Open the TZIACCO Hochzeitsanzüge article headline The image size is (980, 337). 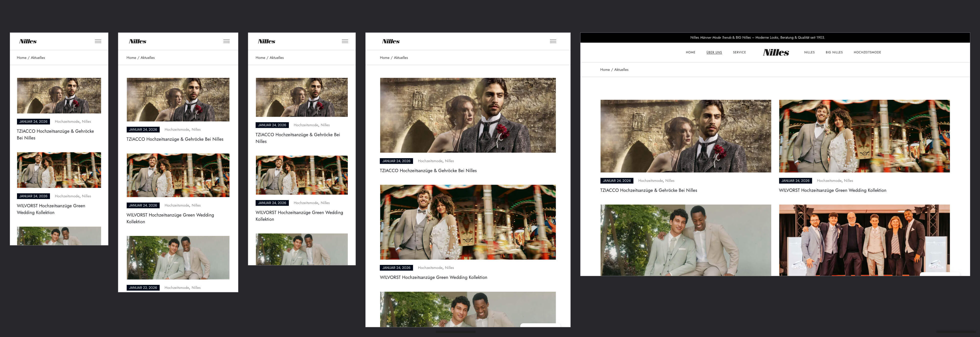click(649, 190)
